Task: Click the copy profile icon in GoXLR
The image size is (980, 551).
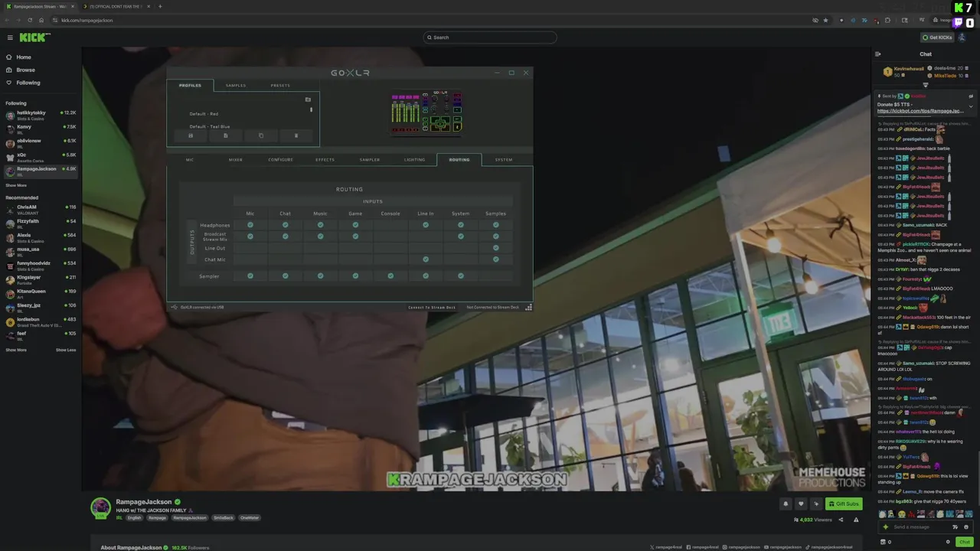Action: (260, 135)
